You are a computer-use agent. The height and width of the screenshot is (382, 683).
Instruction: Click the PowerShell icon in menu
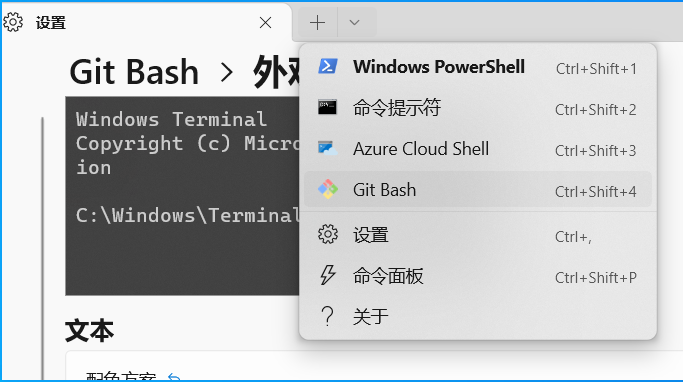328,67
